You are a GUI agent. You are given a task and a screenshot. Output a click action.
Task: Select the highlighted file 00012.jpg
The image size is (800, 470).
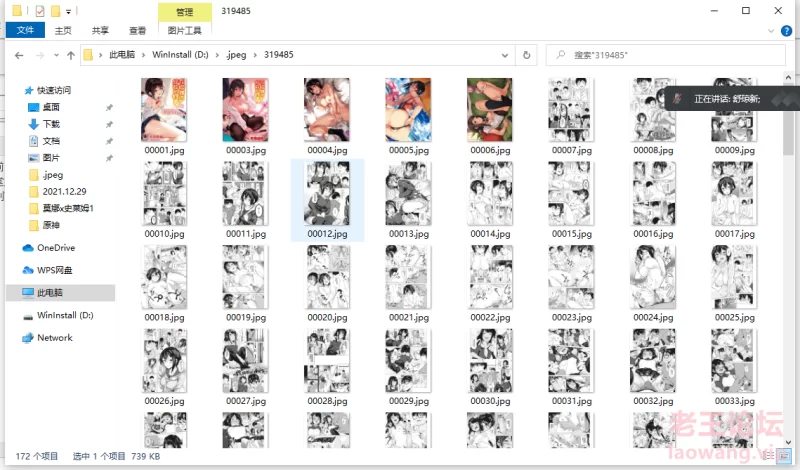tap(327, 200)
